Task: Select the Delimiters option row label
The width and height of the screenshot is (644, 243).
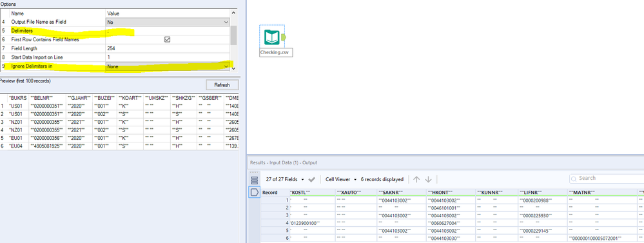Action: (22, 31)
